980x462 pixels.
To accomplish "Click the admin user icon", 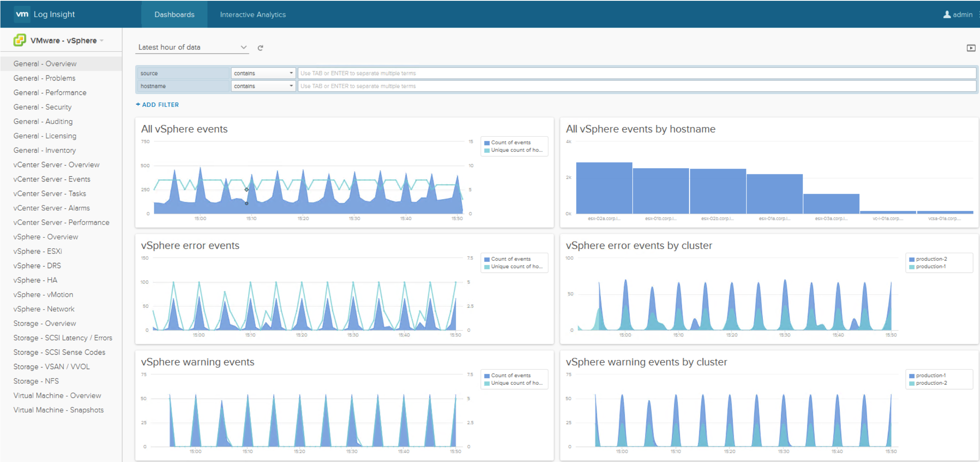I will pos(947,14).
